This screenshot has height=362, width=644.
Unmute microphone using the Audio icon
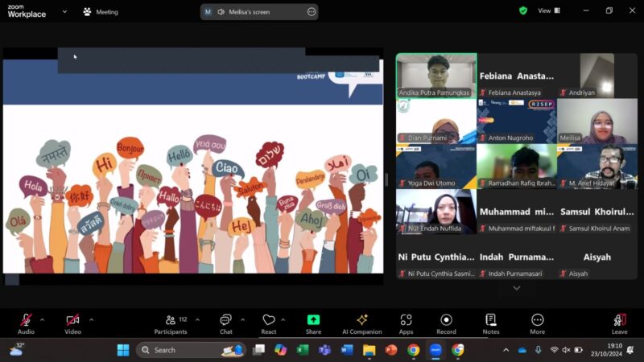point(26,320)
